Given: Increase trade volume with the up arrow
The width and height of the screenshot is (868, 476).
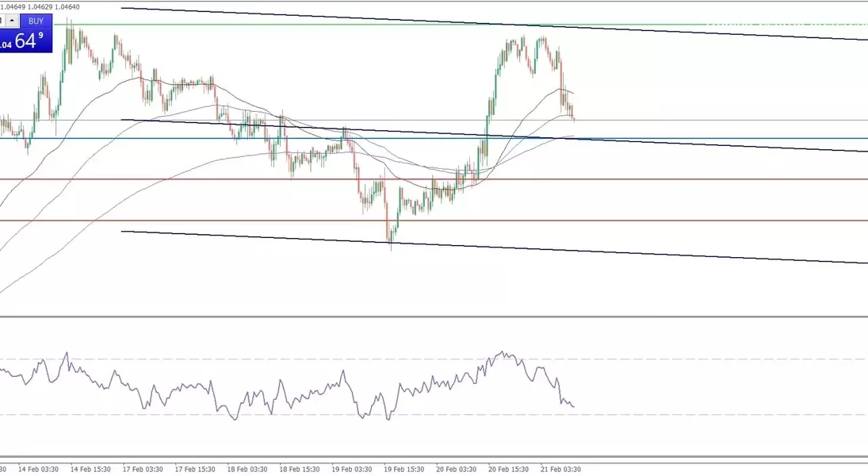Looking at the screenshot, I should (x=12, y=21).
